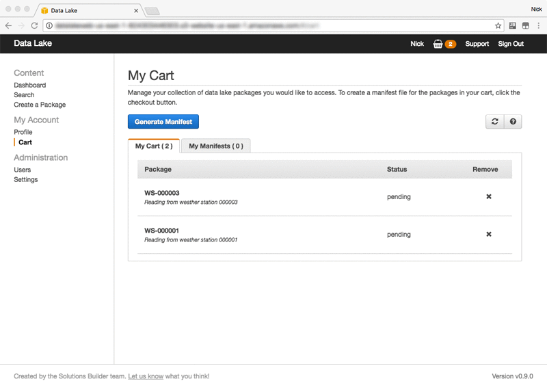Screen dimensions: 547x392
Task: Open the Chrome menu dots icon
Action: (539, 25)
